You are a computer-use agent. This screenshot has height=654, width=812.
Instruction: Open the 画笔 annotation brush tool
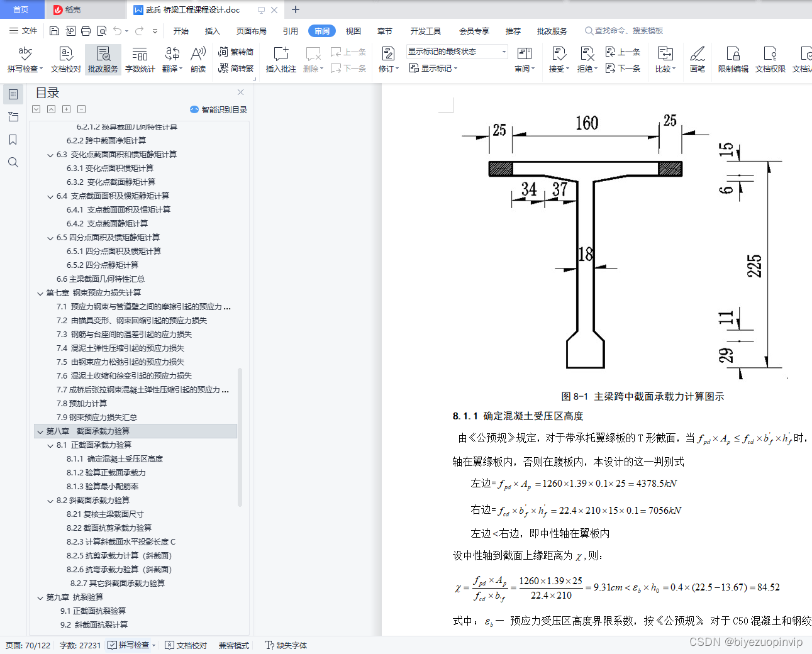pyautogui.click(x=697, y=58)
